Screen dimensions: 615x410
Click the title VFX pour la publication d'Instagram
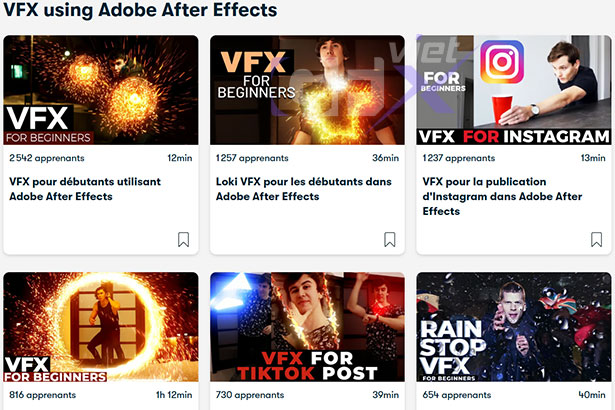coord(502,196)
